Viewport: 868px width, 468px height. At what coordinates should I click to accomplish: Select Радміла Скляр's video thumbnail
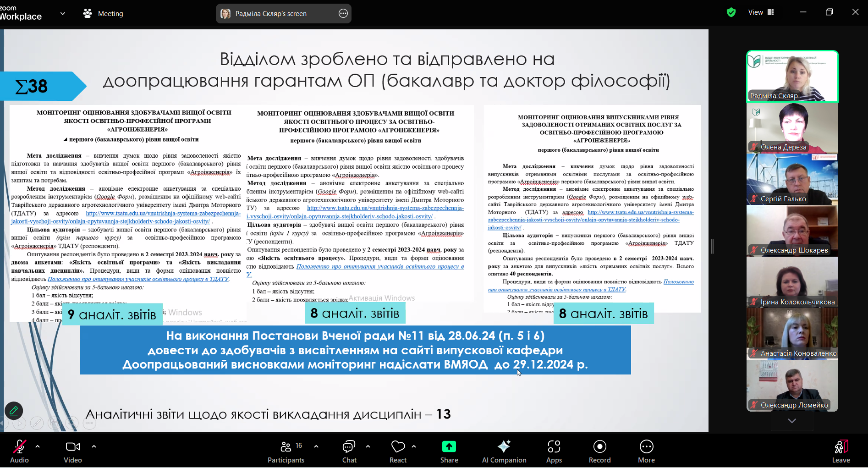pyautogui.click(x=792, y=76)
